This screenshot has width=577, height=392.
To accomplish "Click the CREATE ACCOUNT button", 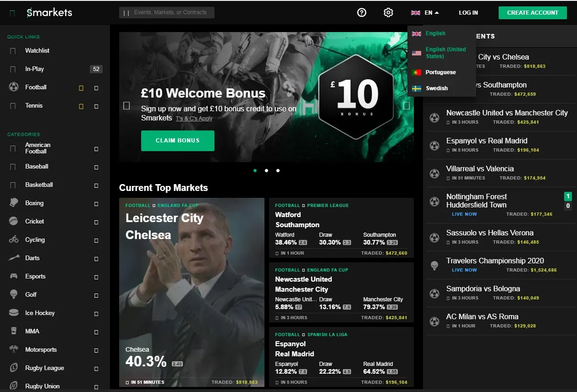I will click(533, 13).
